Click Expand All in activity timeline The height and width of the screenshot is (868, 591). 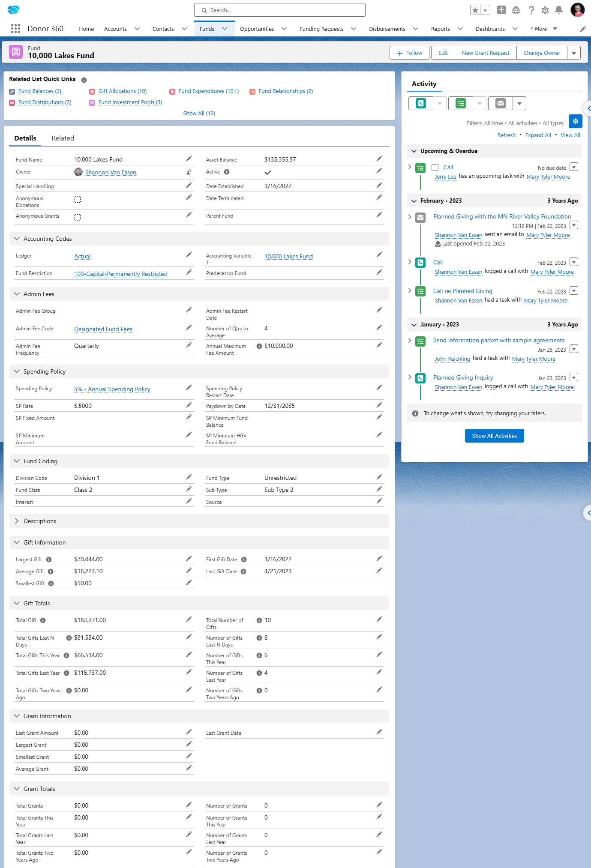pos(538,135)
